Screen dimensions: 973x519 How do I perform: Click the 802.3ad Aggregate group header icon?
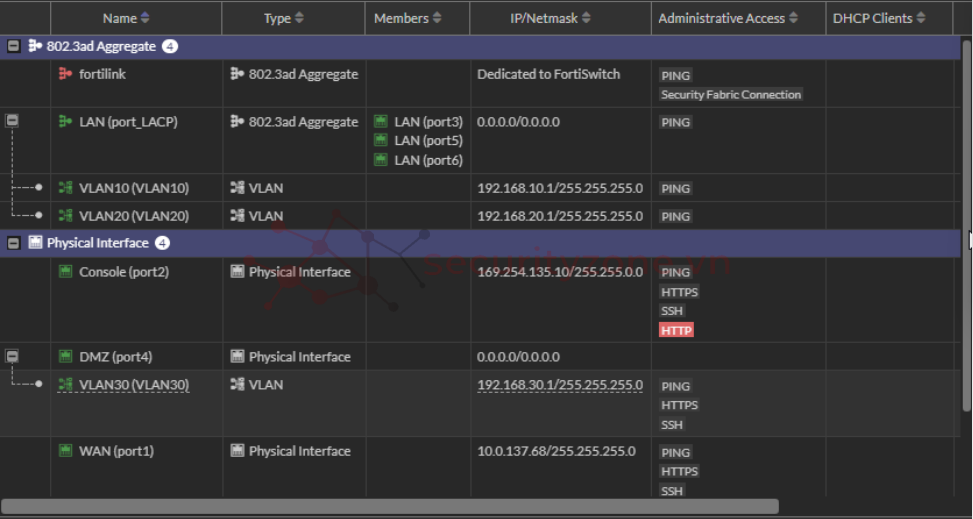pyautogui.click(x=35, y=47)
